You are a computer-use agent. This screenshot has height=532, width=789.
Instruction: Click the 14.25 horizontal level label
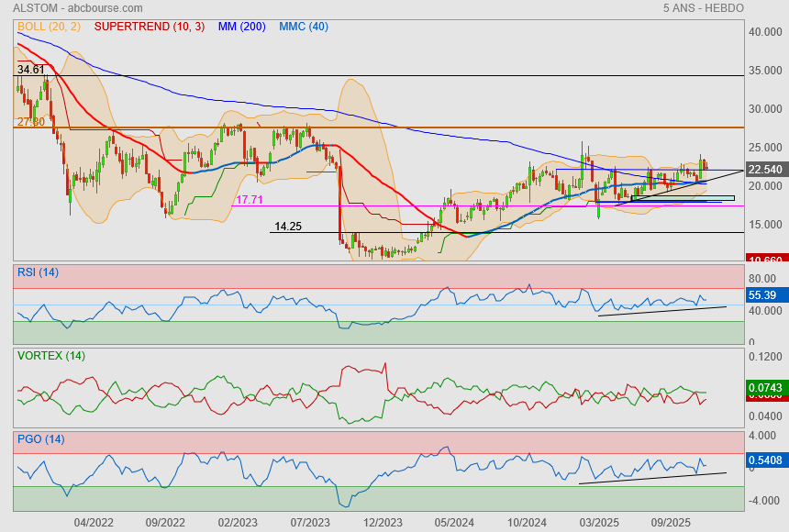pyautogui.click(x=288, y=226)
